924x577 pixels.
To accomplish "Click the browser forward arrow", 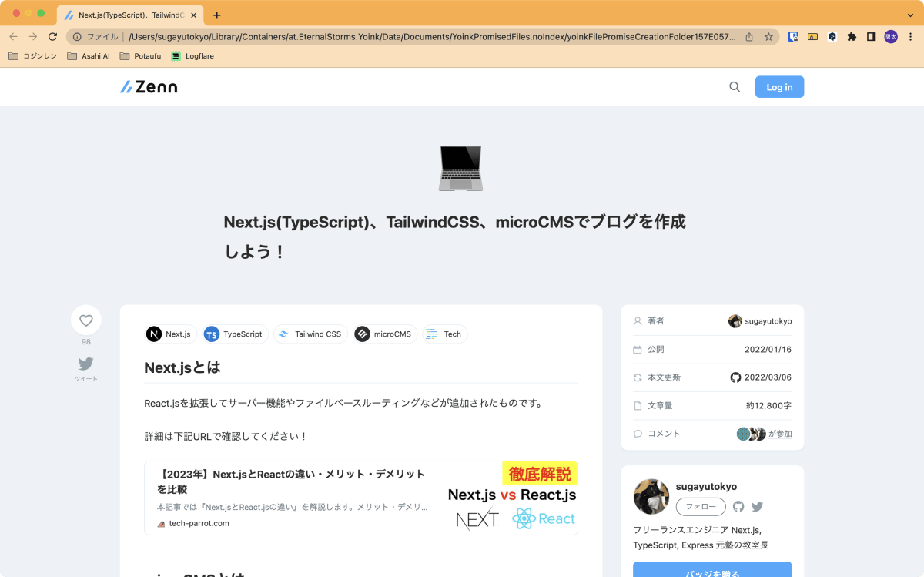I will pyautogui.click(x=33, y=36).
